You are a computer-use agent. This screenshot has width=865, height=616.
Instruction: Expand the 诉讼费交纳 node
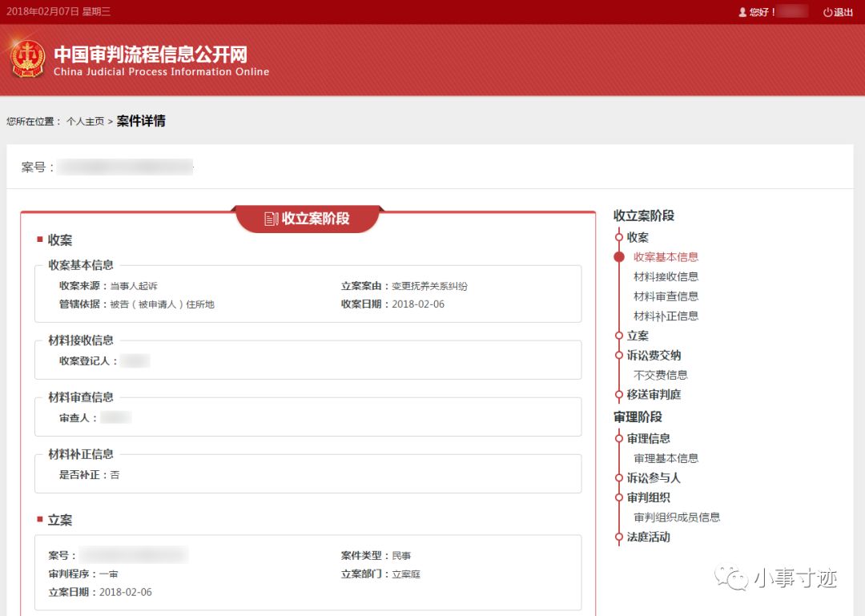653,355
